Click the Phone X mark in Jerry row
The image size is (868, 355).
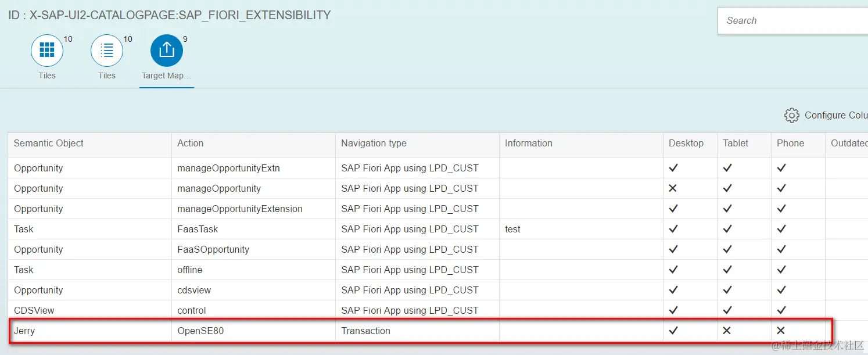(x=781, y=331)
